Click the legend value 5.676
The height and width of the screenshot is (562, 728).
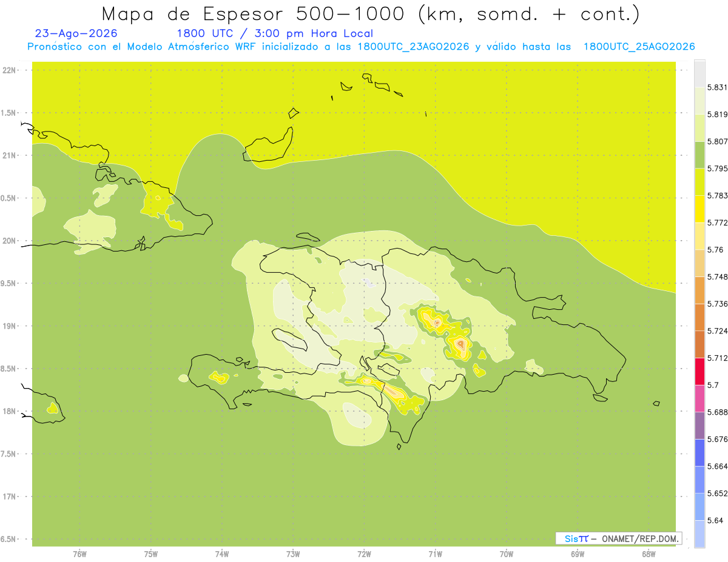pos(718,439)
